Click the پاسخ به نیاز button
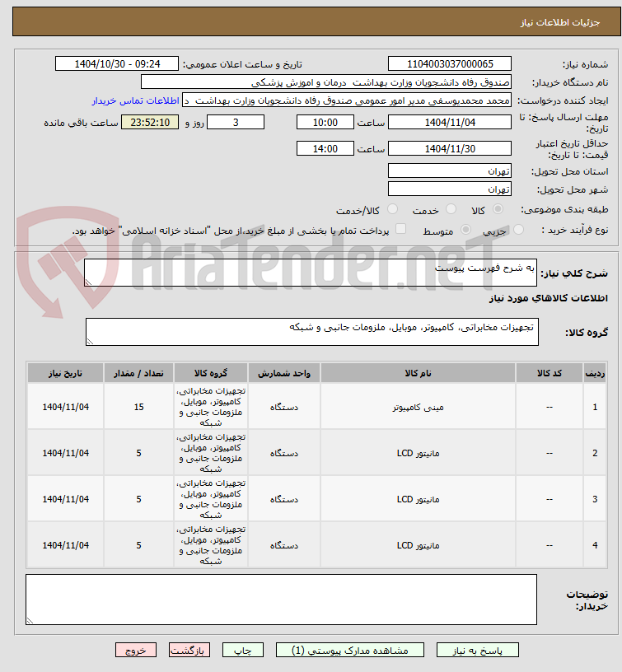Viewport: 622px width, 672px height. coord(478,650)
